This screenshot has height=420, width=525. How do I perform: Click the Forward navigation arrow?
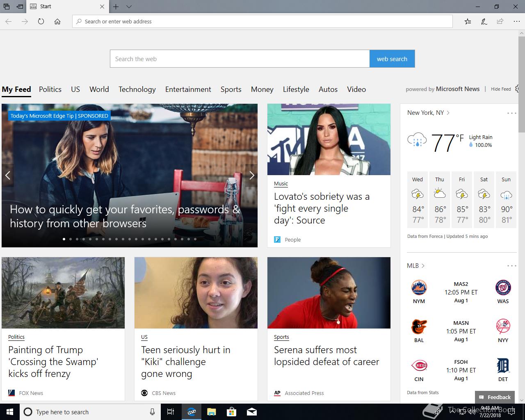click(25, 21)
